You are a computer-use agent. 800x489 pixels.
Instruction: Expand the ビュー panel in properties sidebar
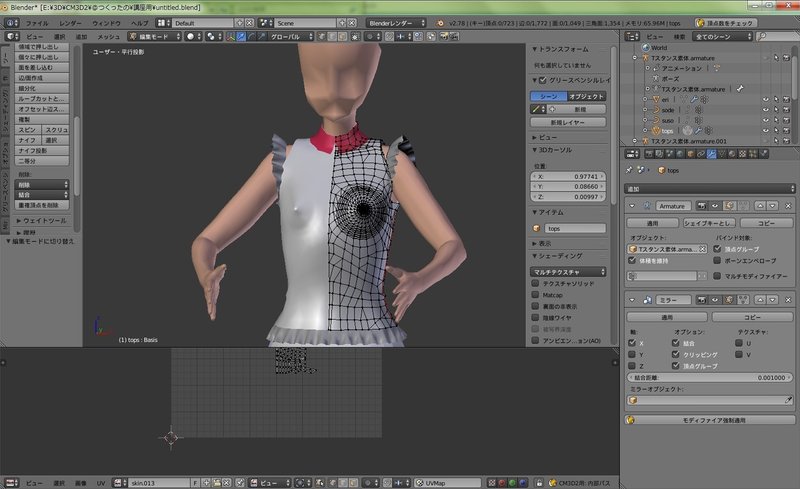pos(534,137)
